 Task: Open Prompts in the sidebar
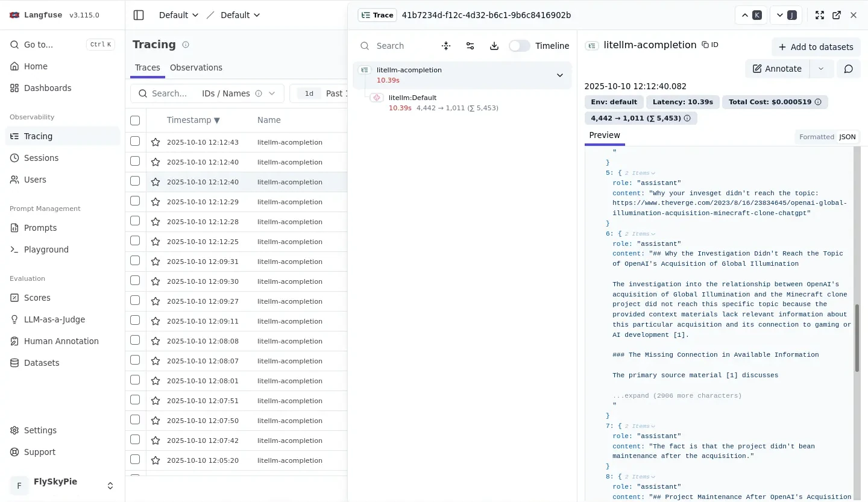point(40,228)
